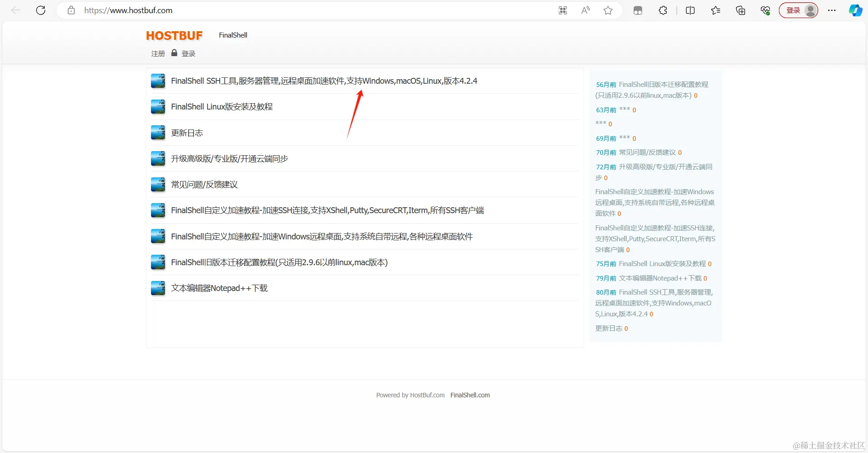Click the workspace tab icon in toolbar

[638, 10]
